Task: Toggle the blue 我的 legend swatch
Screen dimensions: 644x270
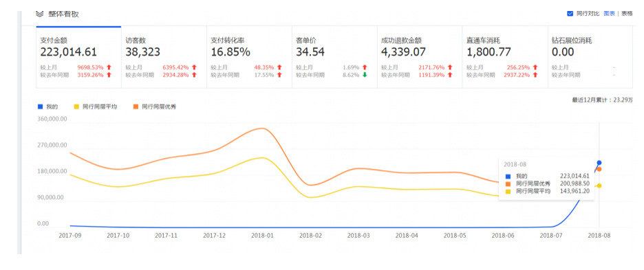Action: (x=40, y=106)
